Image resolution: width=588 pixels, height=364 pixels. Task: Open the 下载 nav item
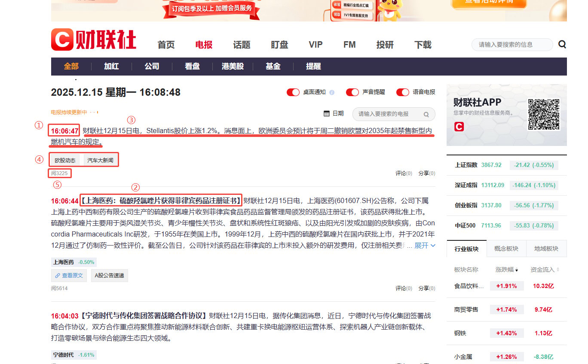pyautogui.click(x=423, y=45)
